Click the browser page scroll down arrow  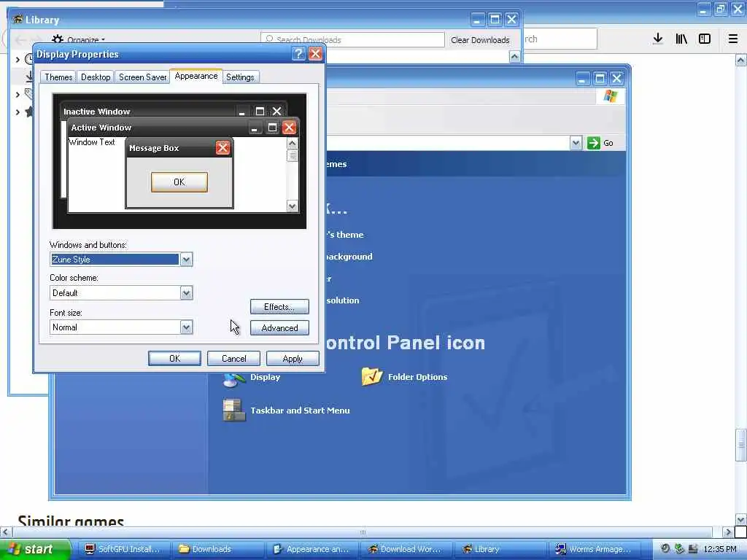[740, 519]
